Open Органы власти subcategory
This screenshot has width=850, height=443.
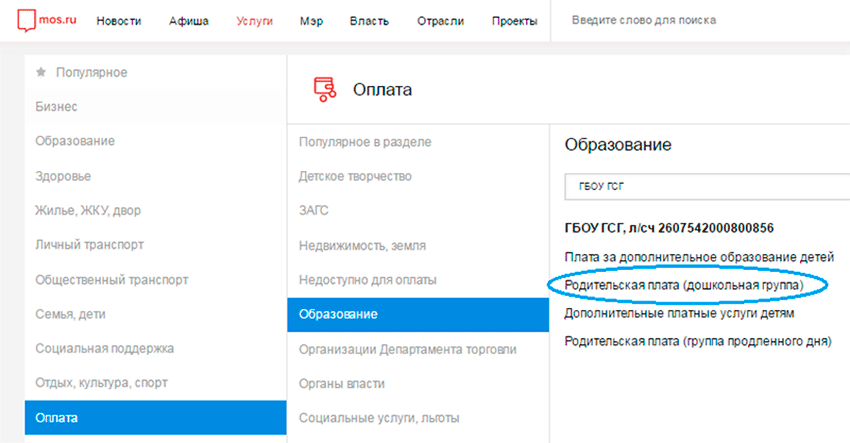(x=342, y=384)
